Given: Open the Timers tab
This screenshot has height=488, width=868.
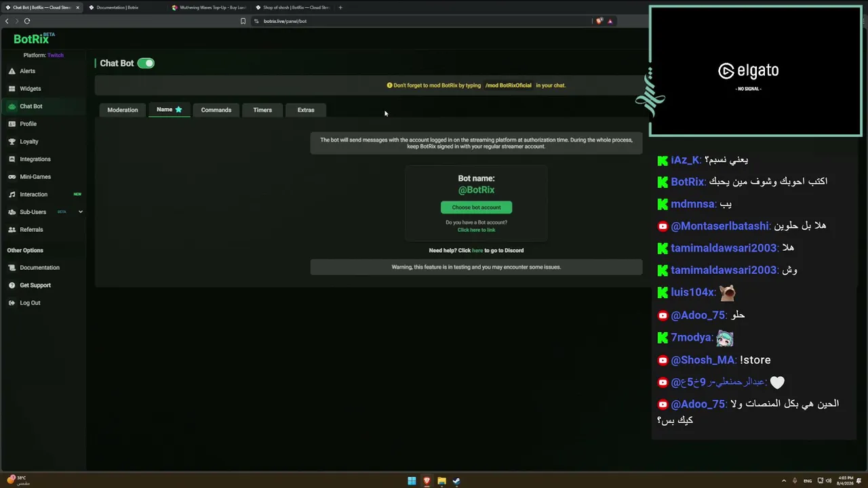Looking at the screenshot, I should 262,110.
